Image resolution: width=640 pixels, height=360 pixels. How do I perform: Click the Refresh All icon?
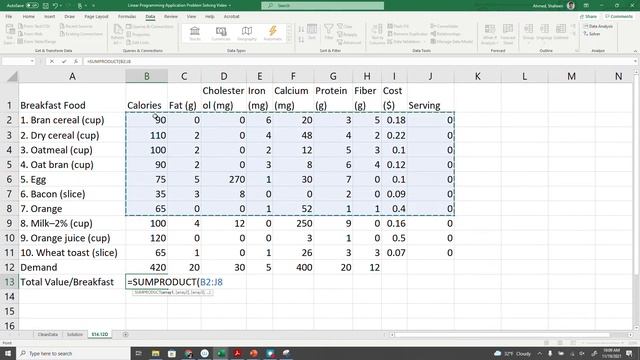(118, 34)
